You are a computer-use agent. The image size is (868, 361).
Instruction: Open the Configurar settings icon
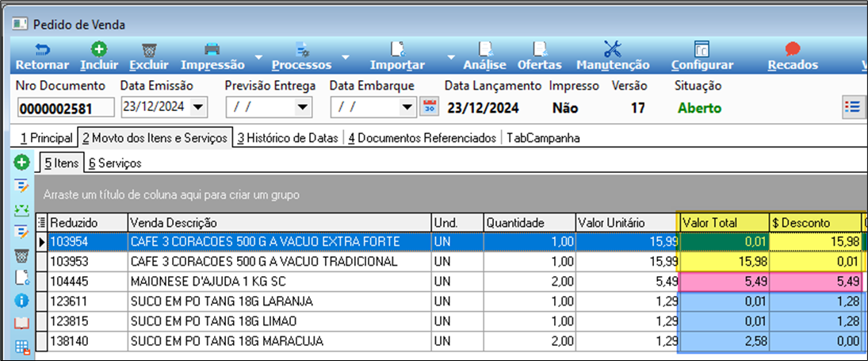tap(702, 50)
